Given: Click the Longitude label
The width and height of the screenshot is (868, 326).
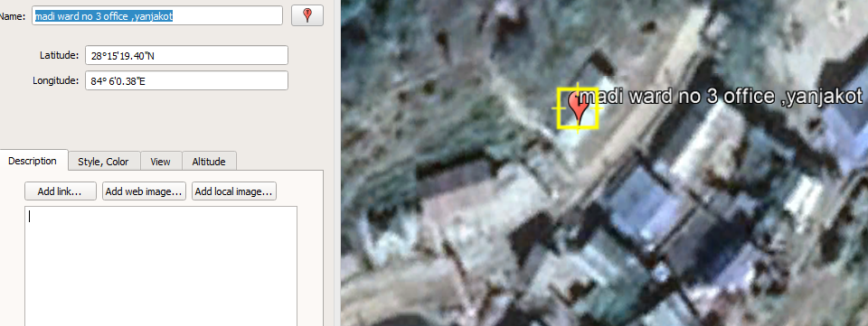Looking at the screenshot, I should point(56,80).
